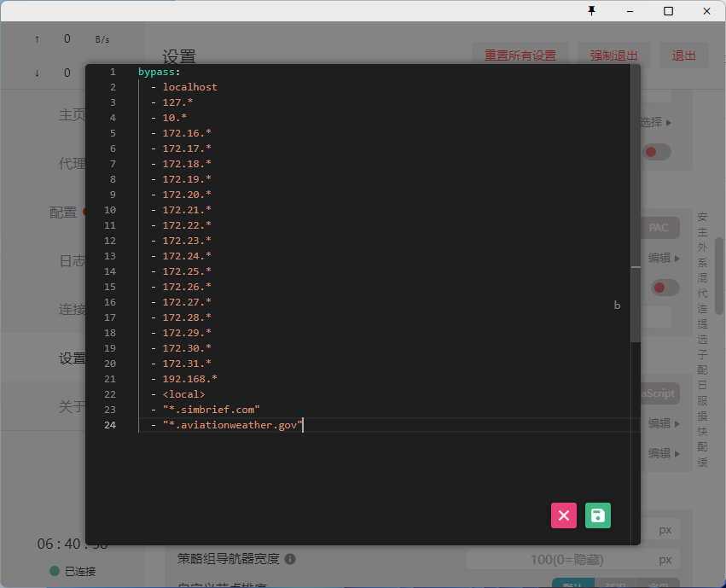
Task: Jump to the 缓 section in the right-side index
Action: [x=702, y=462]
